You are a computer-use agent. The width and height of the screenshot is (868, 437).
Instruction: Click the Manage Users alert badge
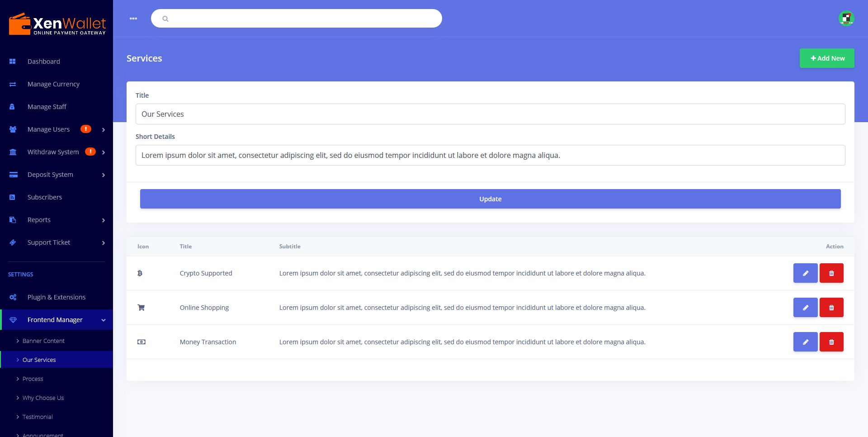[86, 129]
